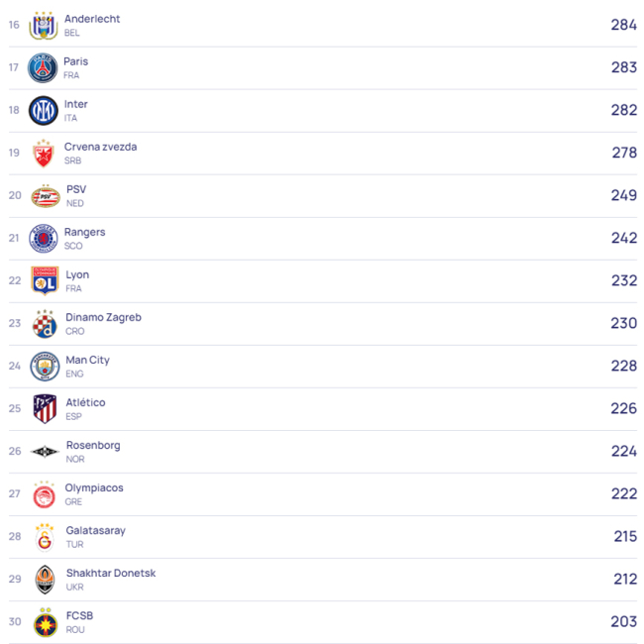Click the Shakhtar Donetsk crest
Viewport: 644px width, 644px height.
click(45, 580)
